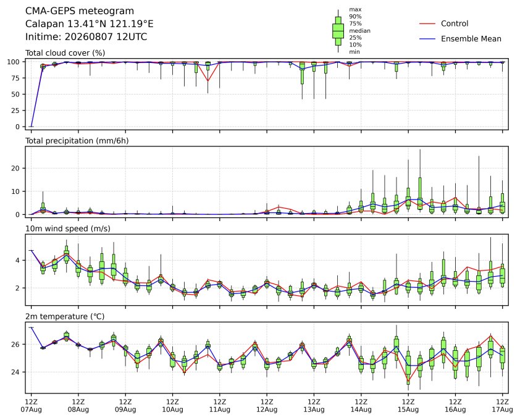Select the Control legend label
The image size is (520, 420).
point(455,24)
